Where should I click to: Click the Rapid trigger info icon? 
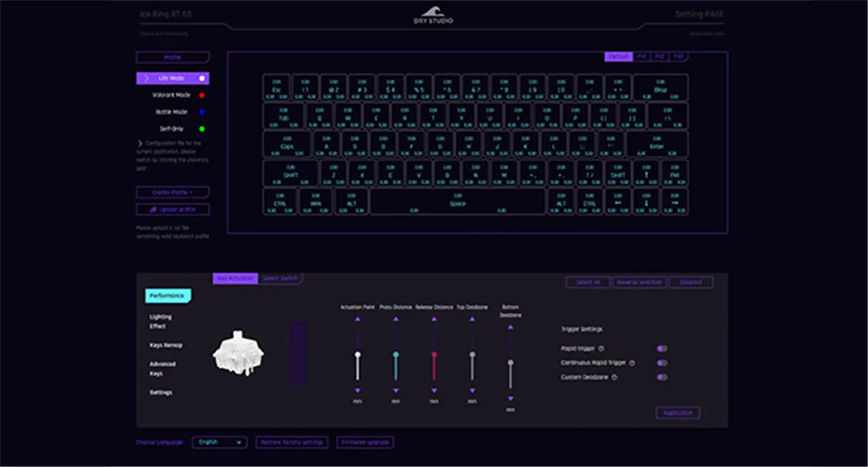click(602, 349)
